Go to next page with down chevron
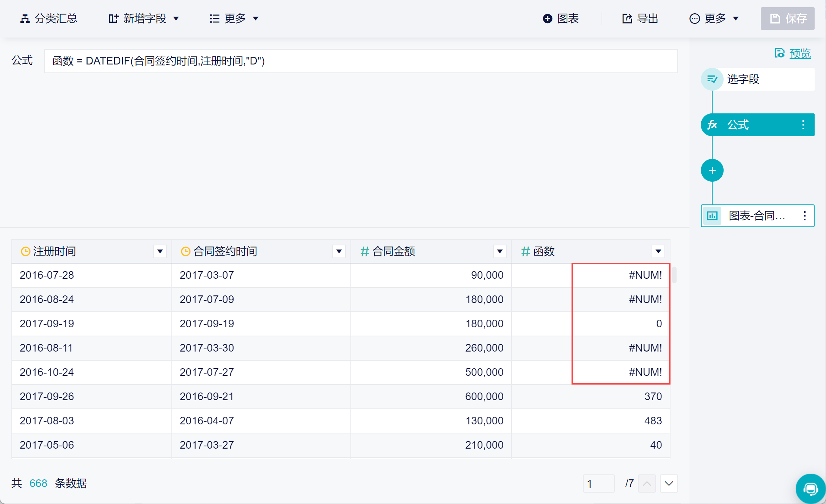826x504 pixels. (x=669, y=484)
